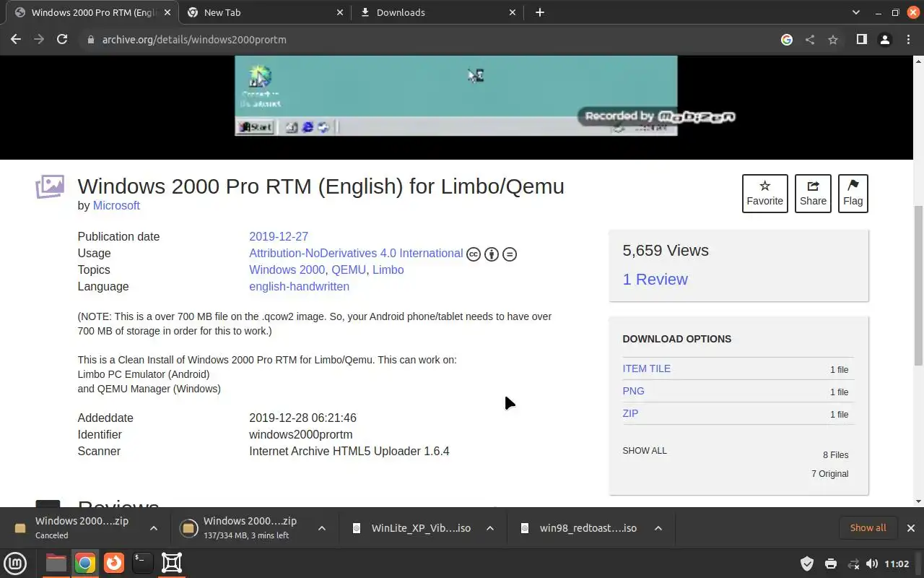Switch to the Downloads tab
Screen dimensions: 924x578
pyautogui.click(x=437, y=12)
